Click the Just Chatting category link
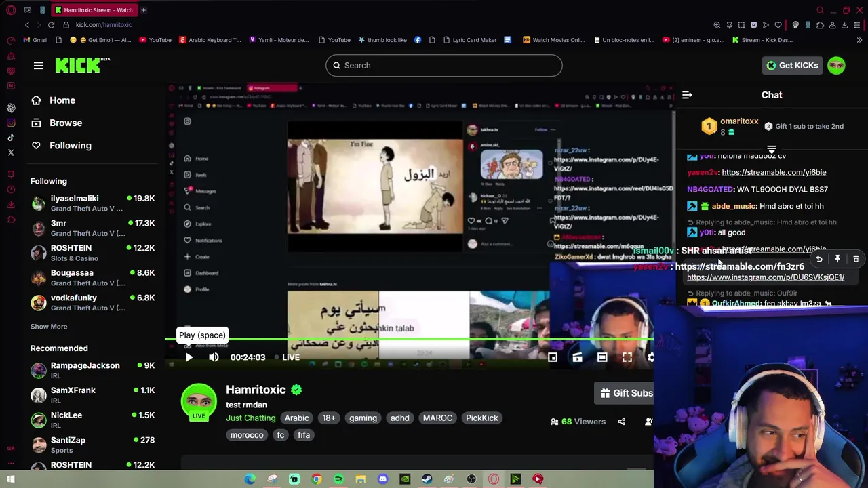The width and height of the screenshot is (868, 488). coord(251,418)
